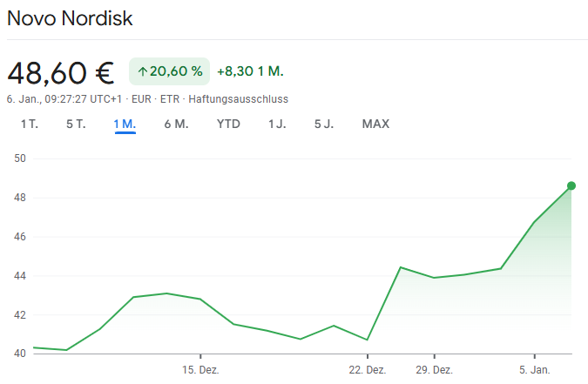The height and width of the screenshot is (384, 588).
Task: Click the green endpoint dot on chart
Action: [x=571, y=185]
